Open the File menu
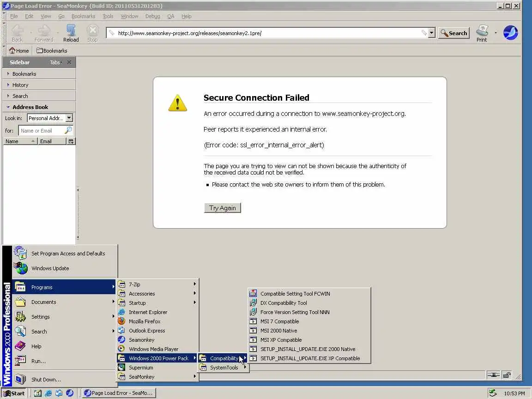 [14, 16]
